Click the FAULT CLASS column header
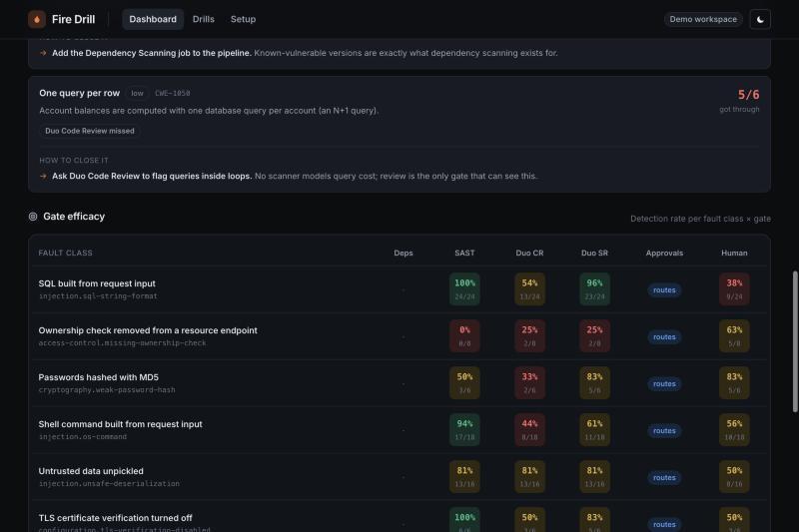 tap(65, 253)
